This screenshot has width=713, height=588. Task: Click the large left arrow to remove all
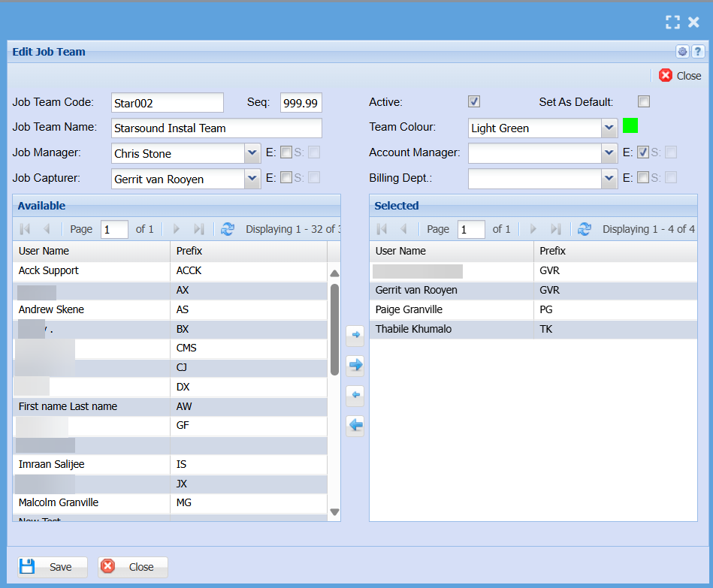[x=355, y=426]
